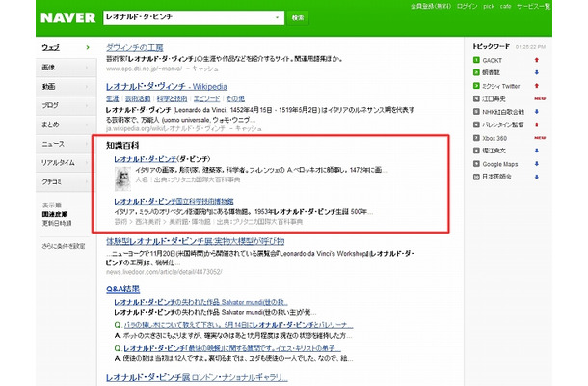Click the da Vinci portrait thumbnail
The width and height of the screenshot is (588, 386).
(x=122, y=179)
